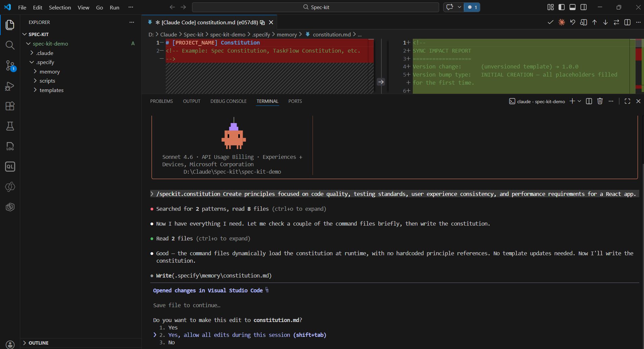
Task: Open Run and Debug view
Action: [x=10, y=86]
